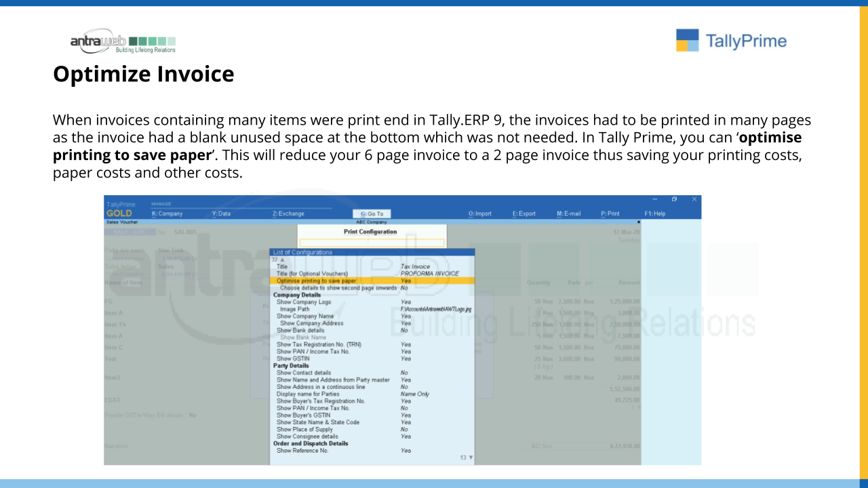Screen dimensions: 868x488
Task: Click the restore window icon in TallyPrime
Action: point(674,199)
